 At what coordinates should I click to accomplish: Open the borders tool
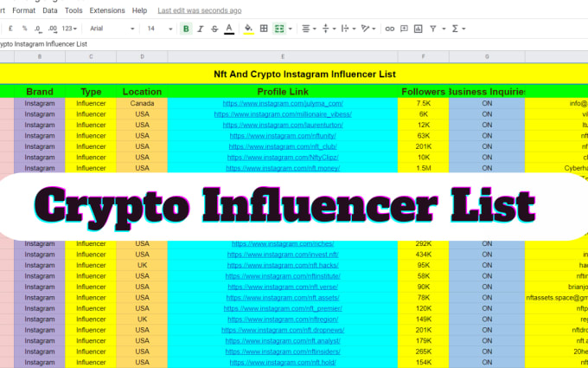[264, 29]
